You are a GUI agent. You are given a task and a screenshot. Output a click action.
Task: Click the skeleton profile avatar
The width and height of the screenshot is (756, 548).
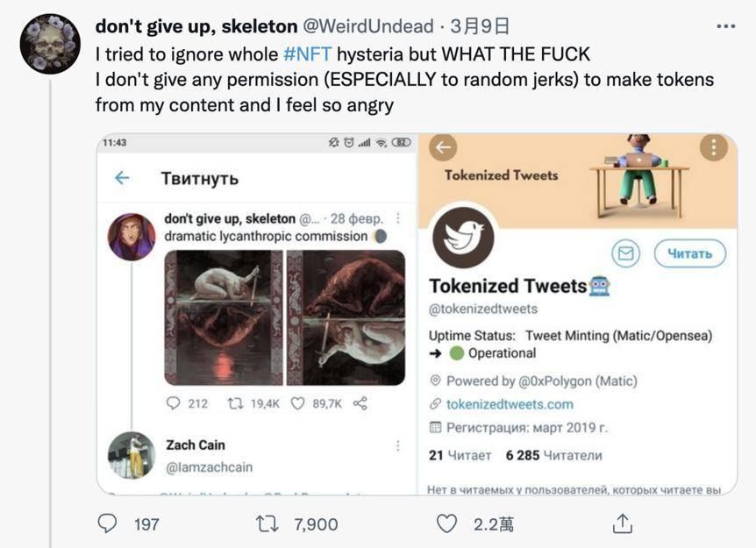coord(50,44)
